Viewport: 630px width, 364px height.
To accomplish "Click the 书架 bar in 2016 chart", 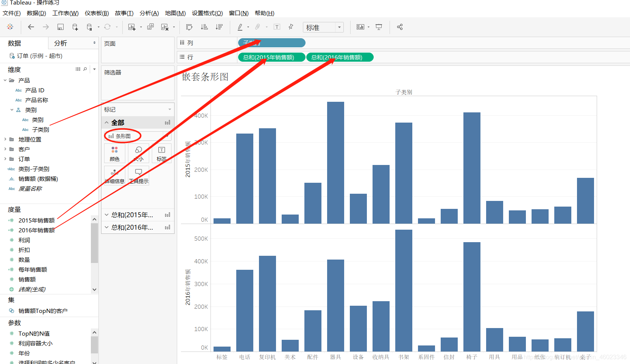I will click(404, 291).
